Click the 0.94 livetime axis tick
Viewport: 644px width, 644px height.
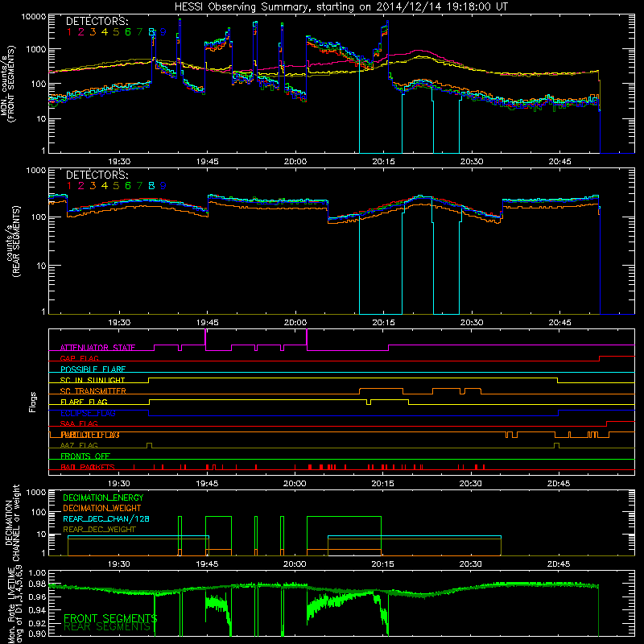click(37, 610)
